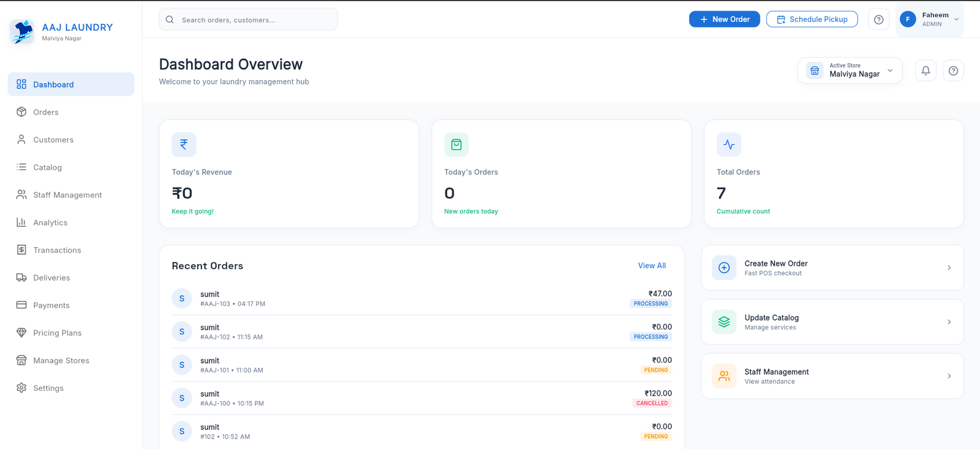Open Settings from the sidebar
The height and width of the screenshot is (449, 980).
(71, 388)
